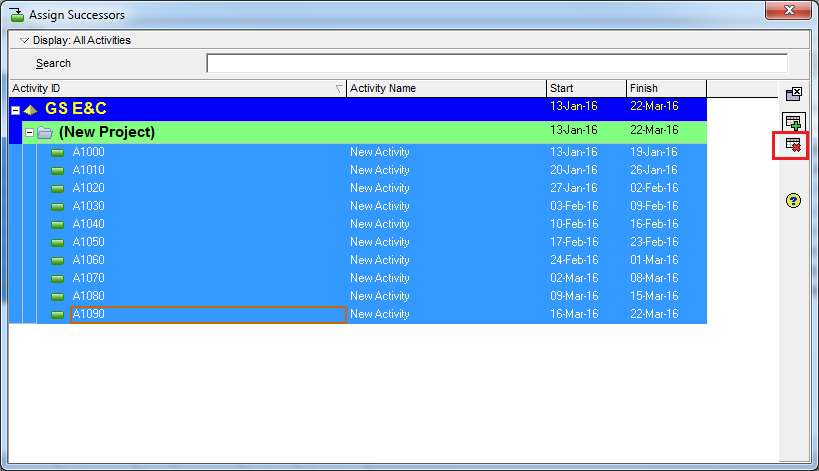Click the Remove assignment icon with red X
Viewport: 819px width, 471px height.
click(793, 145)
